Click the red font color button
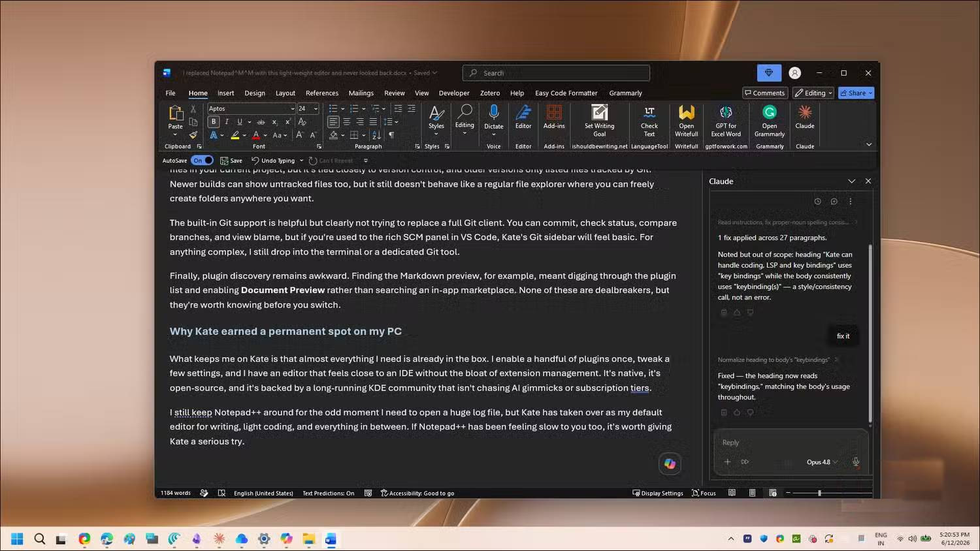980x551 pixels. [x=256, y=135]
